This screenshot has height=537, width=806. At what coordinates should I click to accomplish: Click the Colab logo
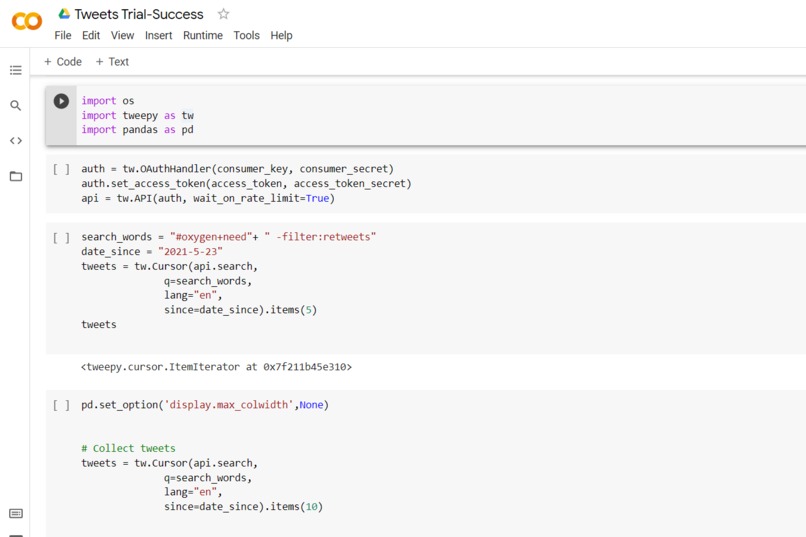tap(27, 21)
